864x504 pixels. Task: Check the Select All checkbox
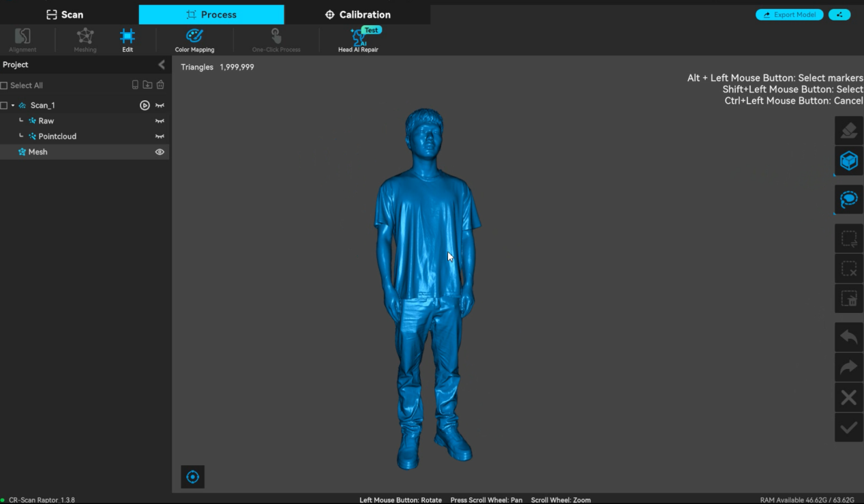4,85
